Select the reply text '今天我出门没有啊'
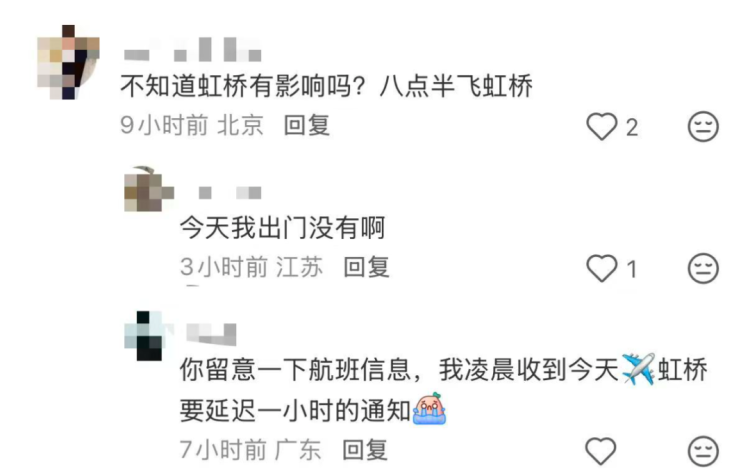The height and width of the screenshot is (469, 750). (x=282, y=227)
